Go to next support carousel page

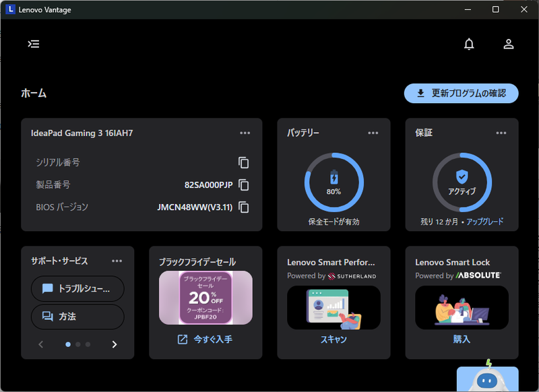[x=115, y=344]
